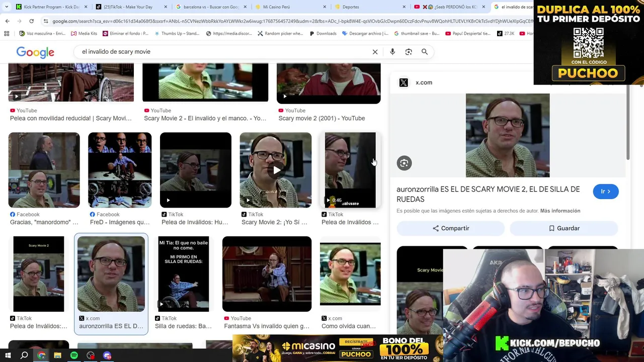Open the 'Scary Movie 2' black poster TikTok thumbnail
Image resolution: width=644 pixels, height=362 pixels.
(x=39, y=274)
